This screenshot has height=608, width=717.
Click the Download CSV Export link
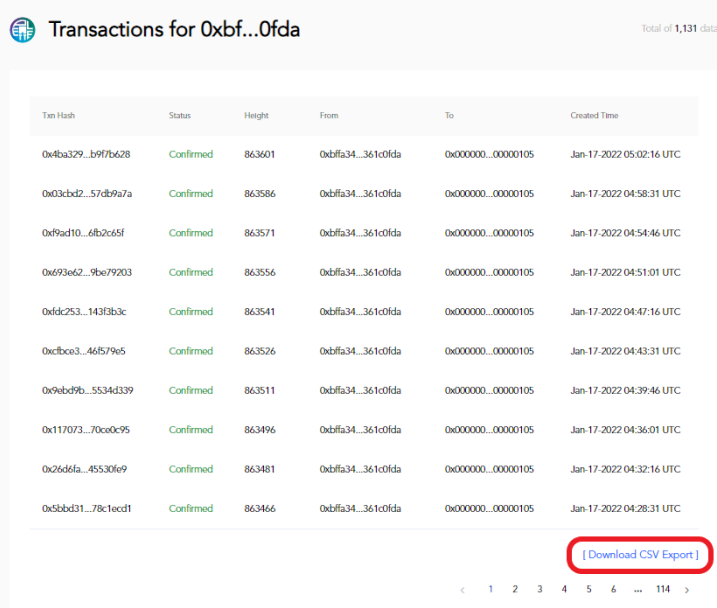tap(640, 554)
